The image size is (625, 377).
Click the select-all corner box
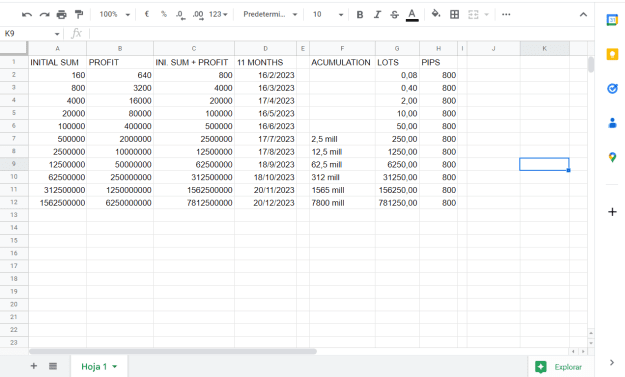14,48
